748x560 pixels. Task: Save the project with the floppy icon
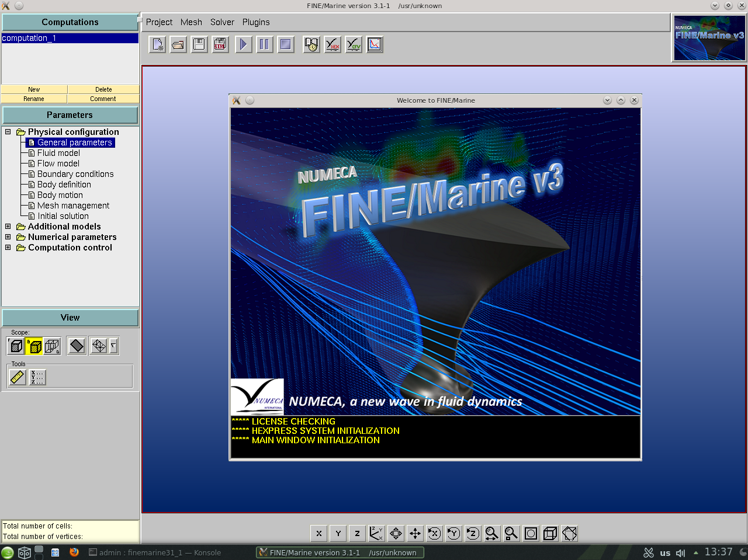click(x=199, y=44)
